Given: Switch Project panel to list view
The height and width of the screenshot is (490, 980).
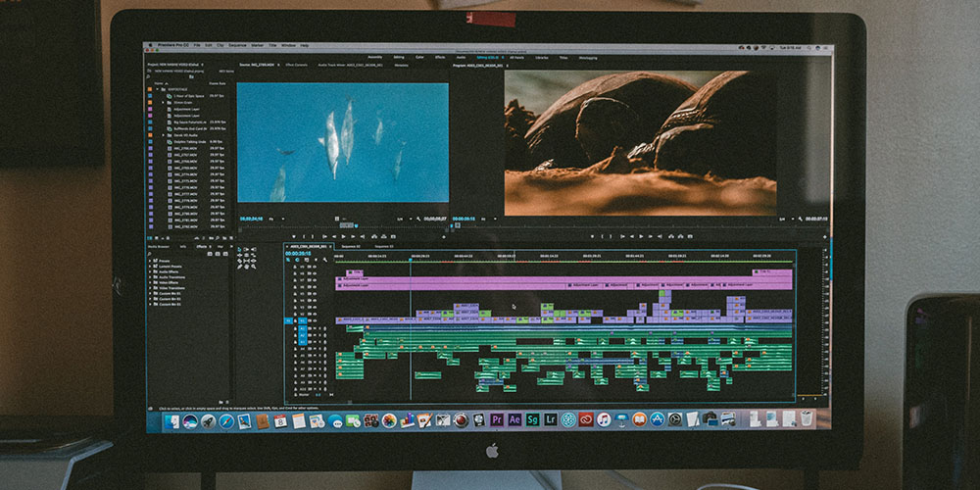Looking at the screenshot, I should tap(149, 238).
